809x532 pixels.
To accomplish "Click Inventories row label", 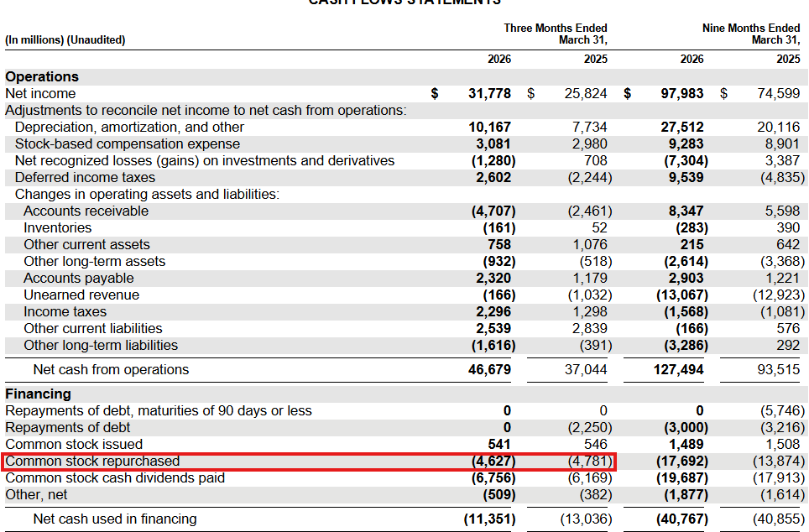I will 58,227.
